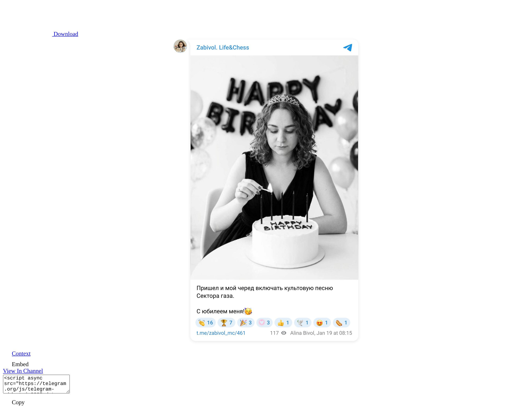Open the black and white birthday photo
The height and width of the screenshot is (409, 532).
274,167
